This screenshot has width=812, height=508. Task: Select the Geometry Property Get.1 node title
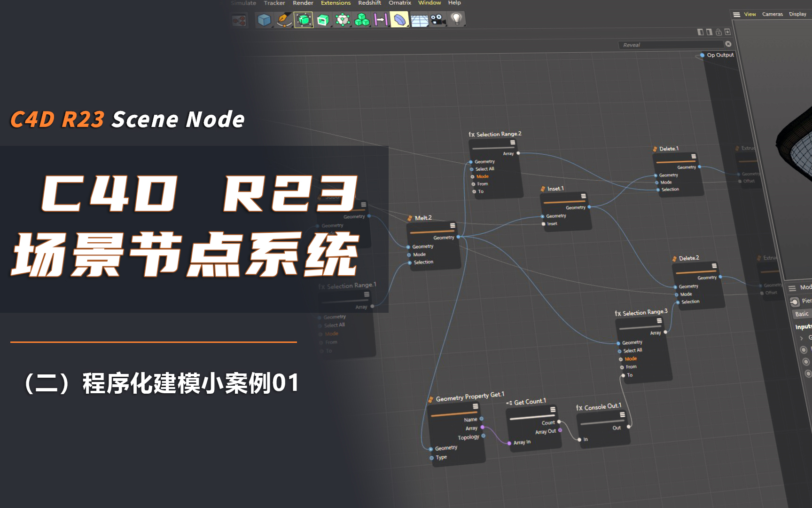point(470,397)
